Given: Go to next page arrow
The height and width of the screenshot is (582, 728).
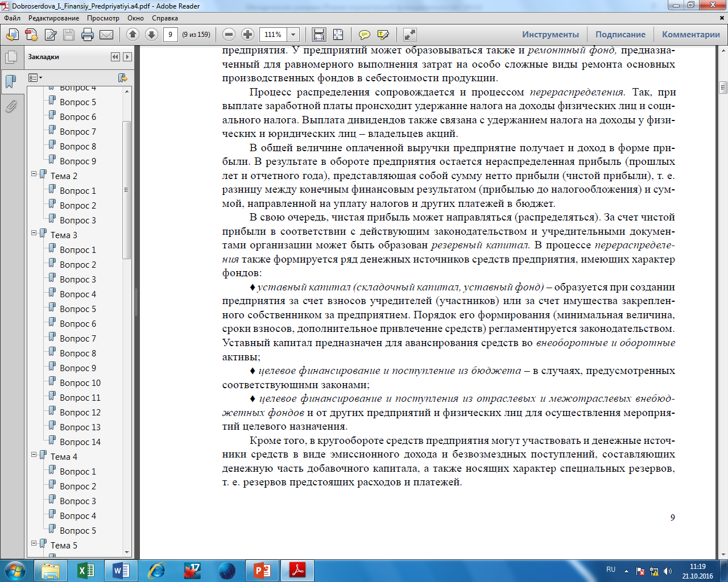Looking at the screenshot, I should tap(151, 35).
